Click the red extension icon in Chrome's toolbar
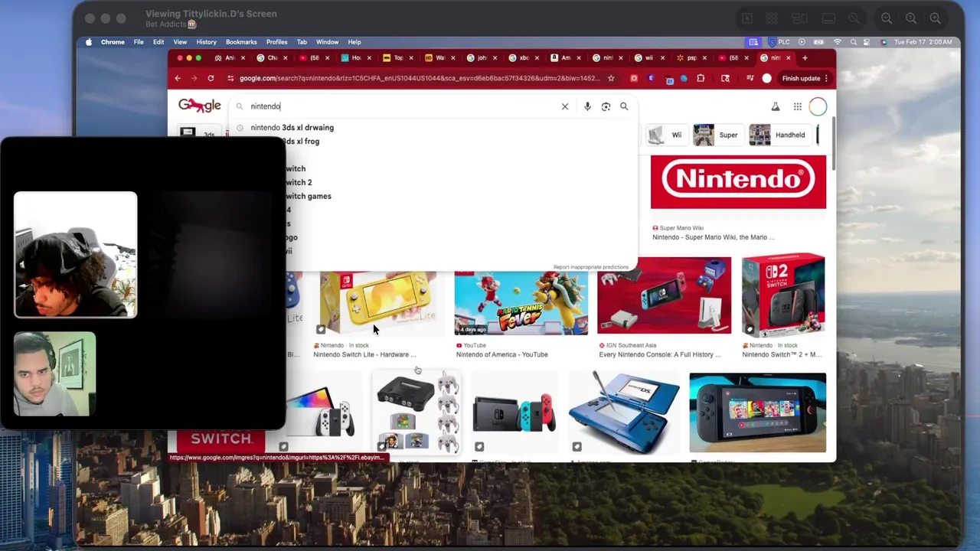Image resolution: width=980 pixels, height=551 pixels. 634,78
